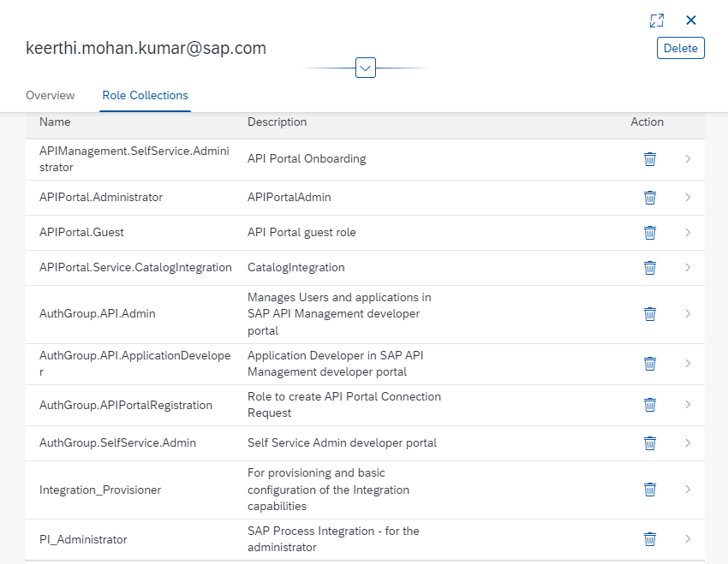The height and width of the screenshot is (564, 728).
Task: Click trash icon for AuthGroup.SelfService.Admin
Action: [650, 443]
